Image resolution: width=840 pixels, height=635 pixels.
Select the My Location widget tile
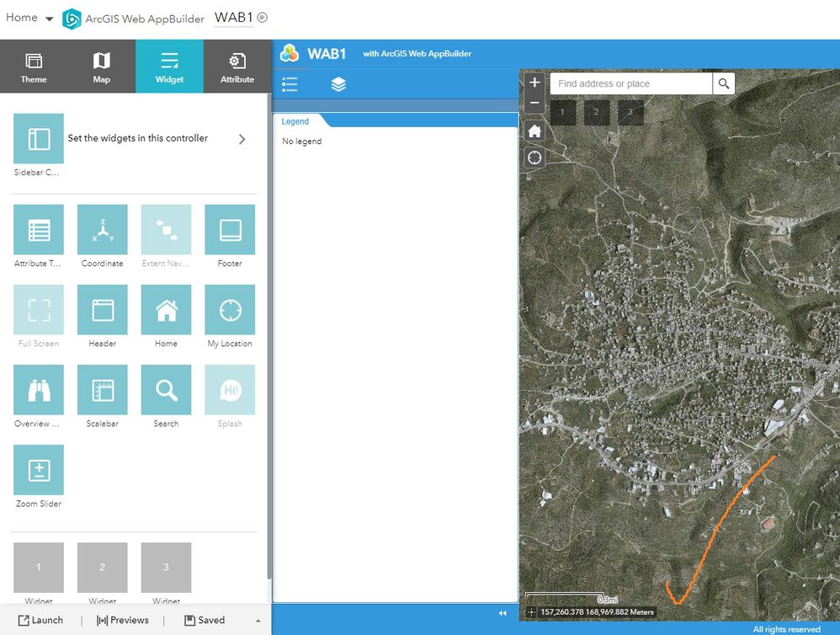[230, 310]
